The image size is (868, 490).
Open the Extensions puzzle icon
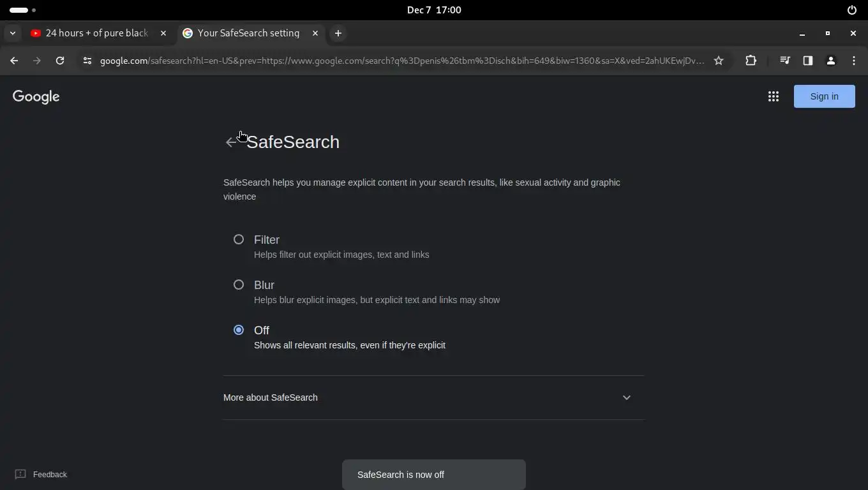tap(751, 61)
